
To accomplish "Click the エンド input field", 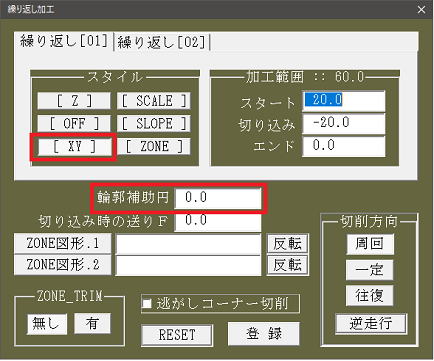I will click(344, 146).
